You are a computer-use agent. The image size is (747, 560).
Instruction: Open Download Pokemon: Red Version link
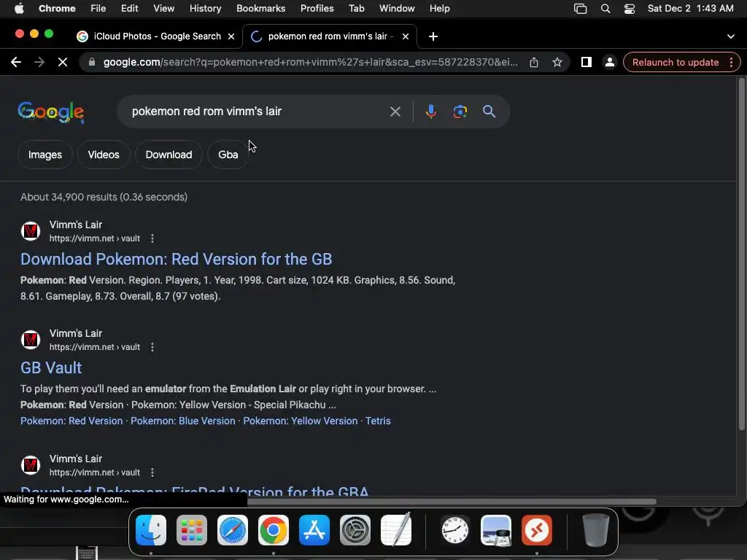pyautogui.click(x=177, y=259)
